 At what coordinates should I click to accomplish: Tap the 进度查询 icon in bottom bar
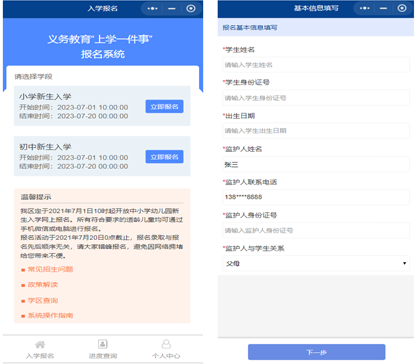103,344
